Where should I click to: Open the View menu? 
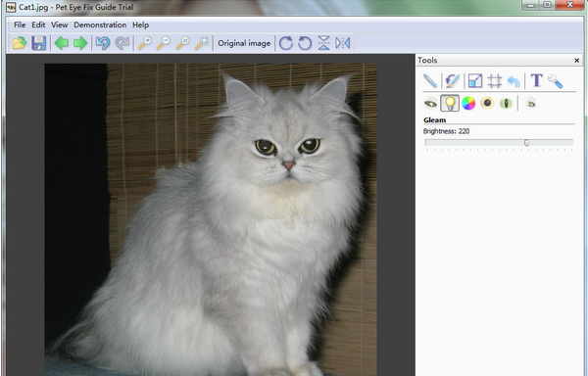pos(59,25)
